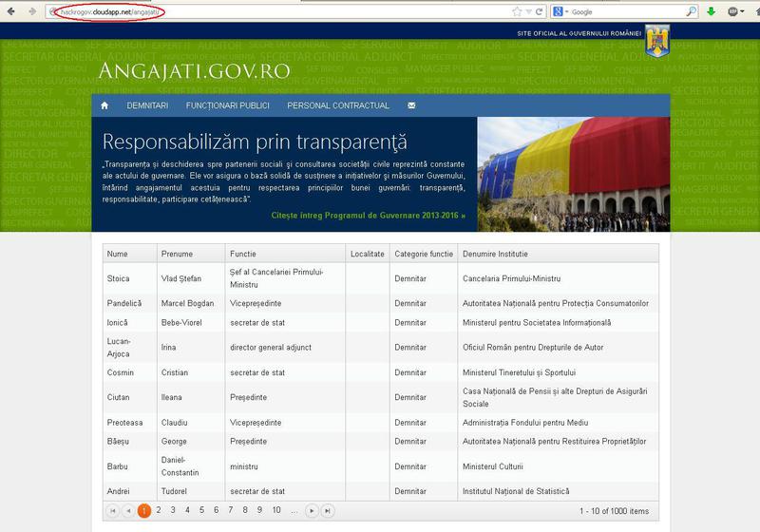This screenshot has height=532, width=760.
Task: Go to last page of results
Action: (328, 511)
